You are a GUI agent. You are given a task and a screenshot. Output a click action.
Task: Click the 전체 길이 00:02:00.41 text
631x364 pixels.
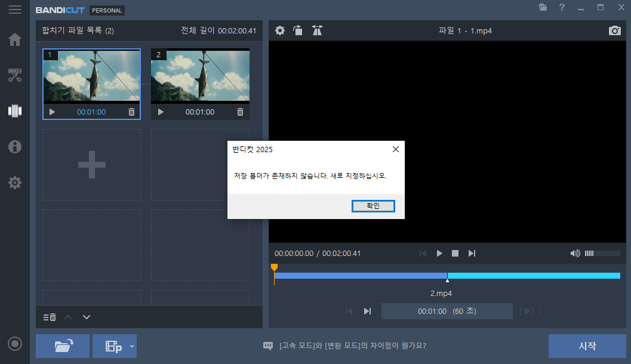click(x=218, y=30)
